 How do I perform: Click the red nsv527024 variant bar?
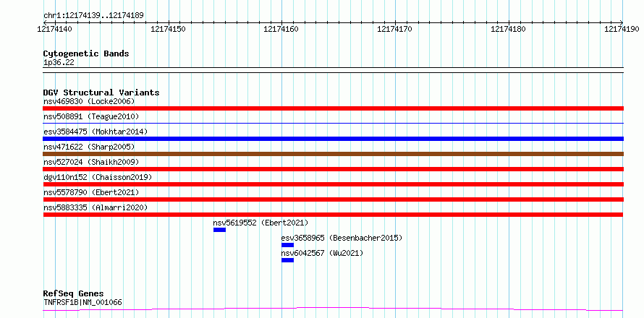click(333, 169)
